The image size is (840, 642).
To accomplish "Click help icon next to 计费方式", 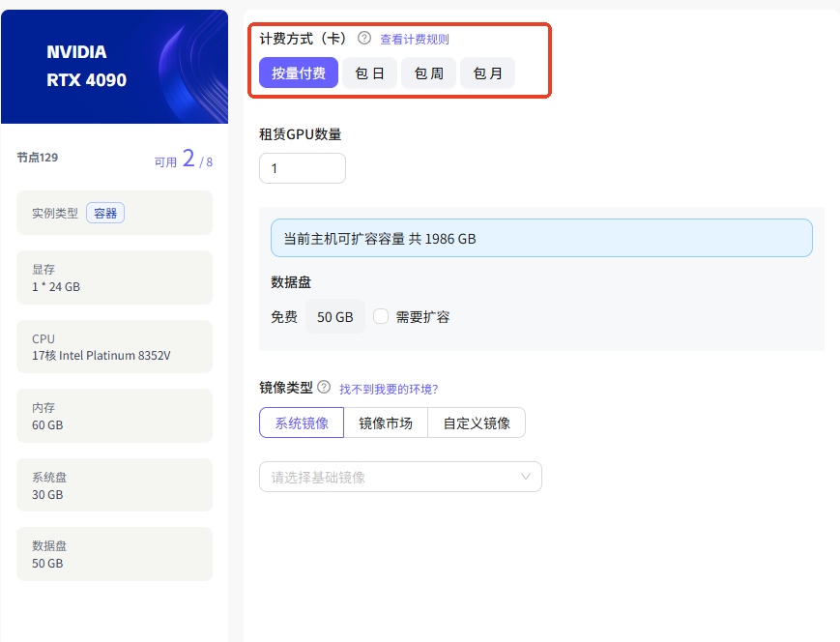I will click(364, 38).
